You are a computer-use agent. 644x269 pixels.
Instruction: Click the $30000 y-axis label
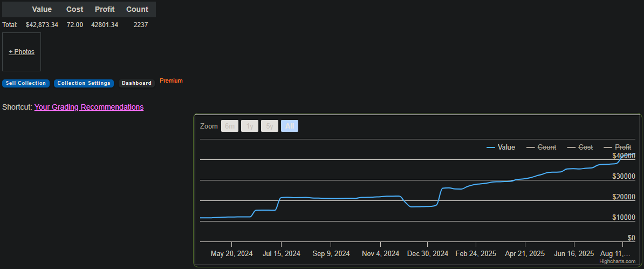(624, 177)
